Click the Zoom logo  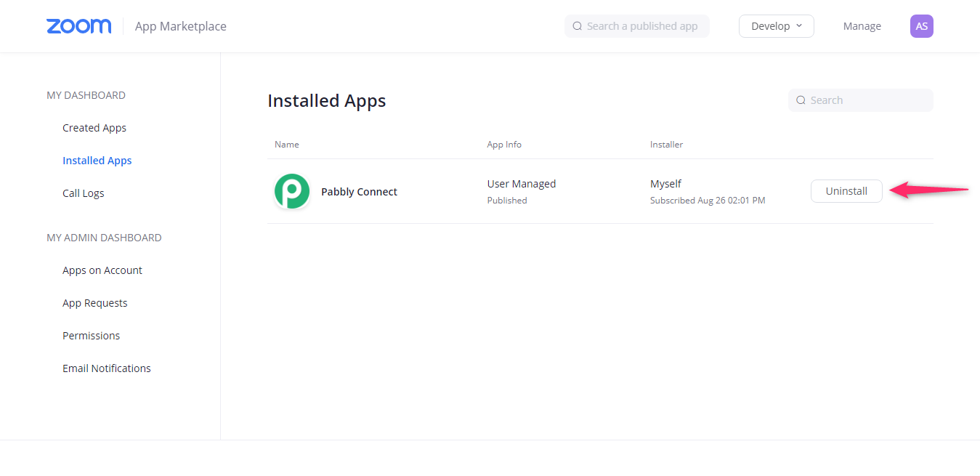(78, 26)
